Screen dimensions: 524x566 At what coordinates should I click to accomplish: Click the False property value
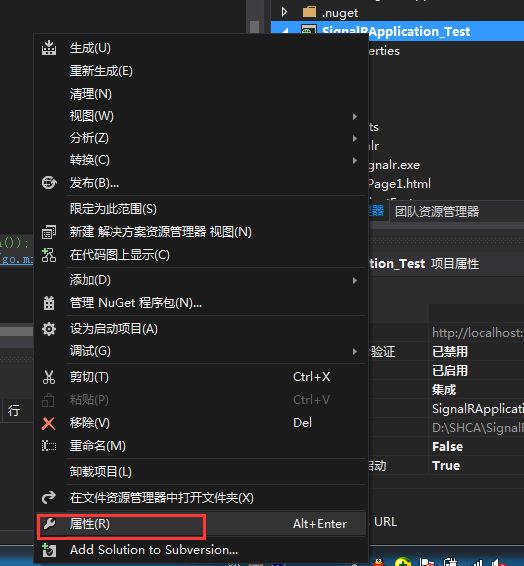(447, 447)
